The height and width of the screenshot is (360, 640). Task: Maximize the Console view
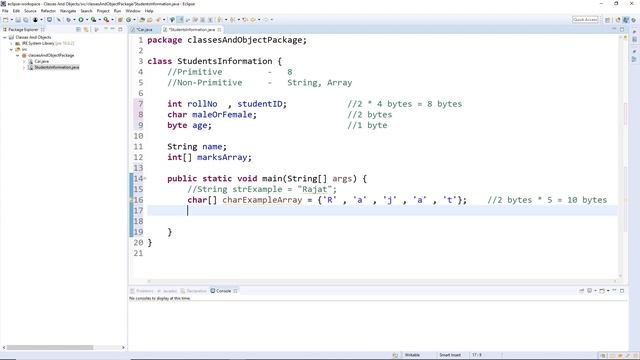tap(622, 291)
